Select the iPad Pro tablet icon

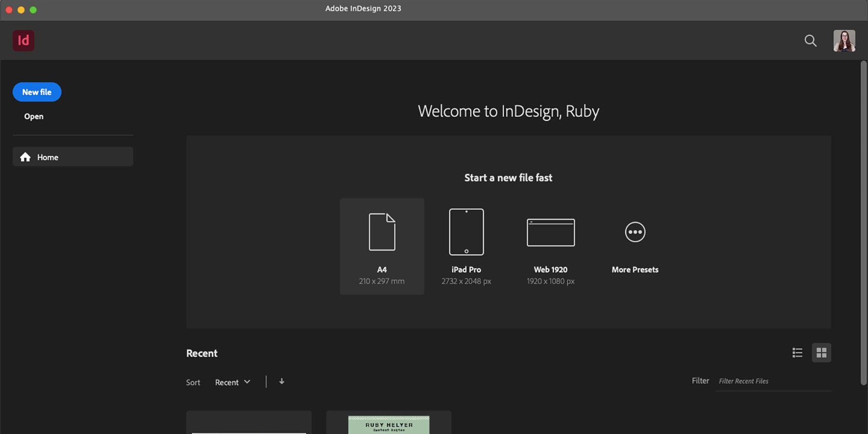[466, 232]
